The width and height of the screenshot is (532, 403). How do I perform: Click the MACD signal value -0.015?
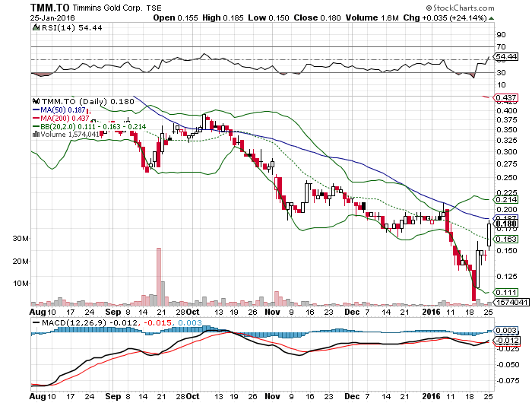pyautogui.click(x=157, y=322)
